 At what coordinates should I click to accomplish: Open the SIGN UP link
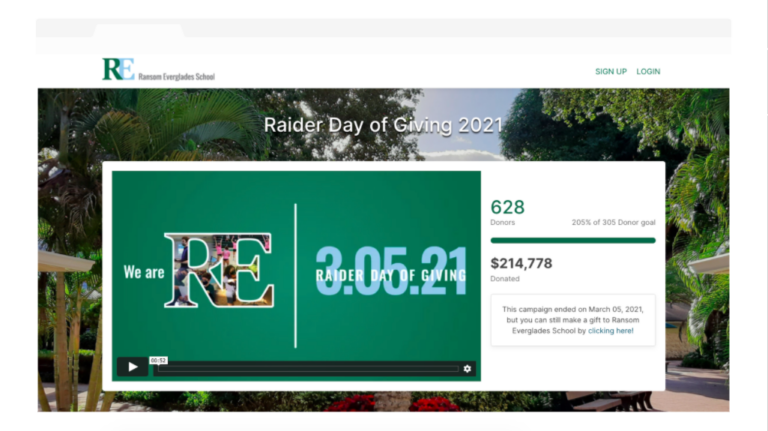(x=611, y=72)
